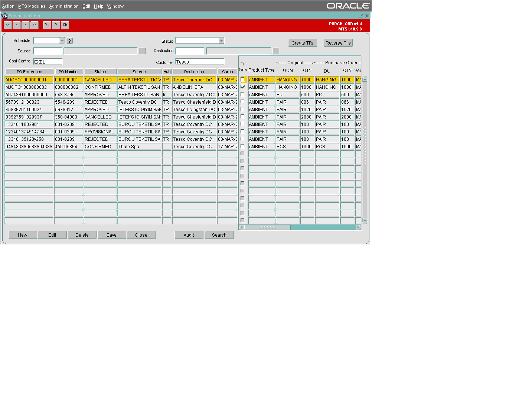
Task: Click the Create TI's button
Action: [302, 43]
